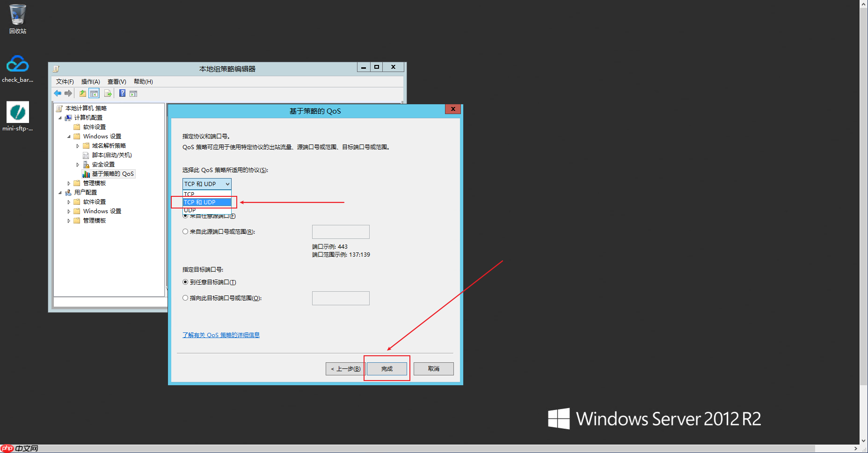Click the forward navigation arrow in the toolbar

point(68,93)
